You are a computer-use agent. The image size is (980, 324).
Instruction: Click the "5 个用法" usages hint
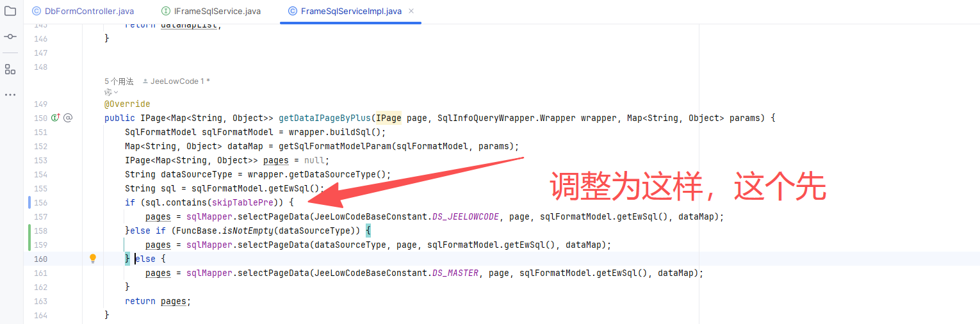pyautogui.click(x=118, y=81)
